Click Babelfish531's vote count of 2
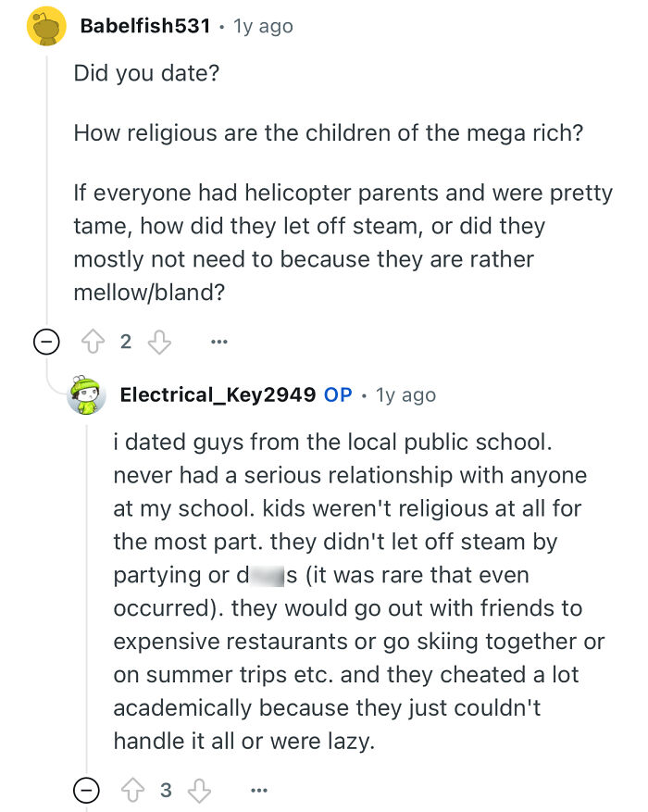 click(x=126, y=342)
